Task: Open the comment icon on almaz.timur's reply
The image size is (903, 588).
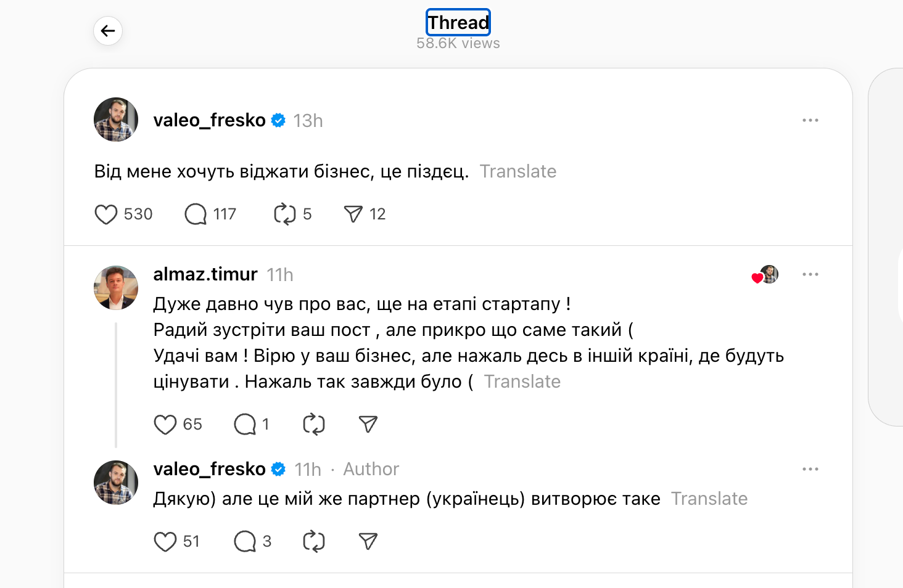Action: pos(246,424)
